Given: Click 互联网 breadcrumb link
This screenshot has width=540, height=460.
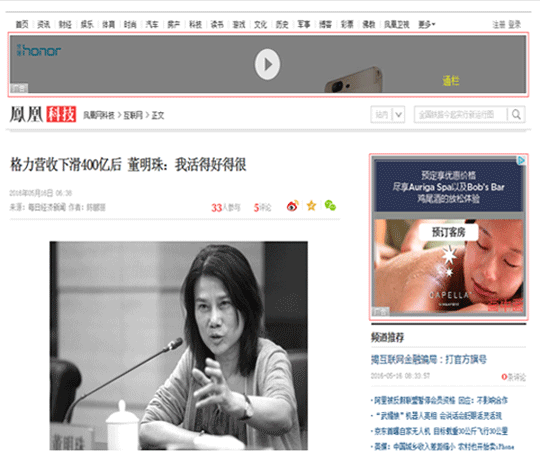Looking at the screenshot, I should [133, 115].
